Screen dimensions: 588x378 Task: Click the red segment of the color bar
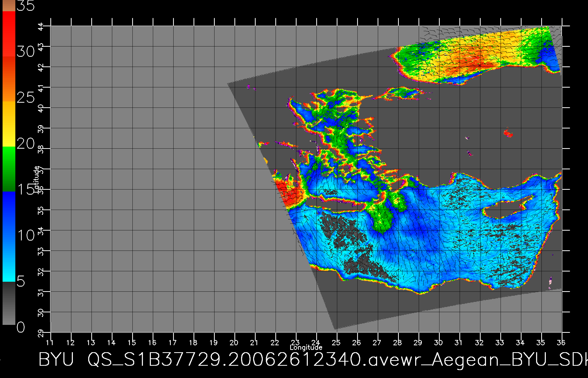9,34
